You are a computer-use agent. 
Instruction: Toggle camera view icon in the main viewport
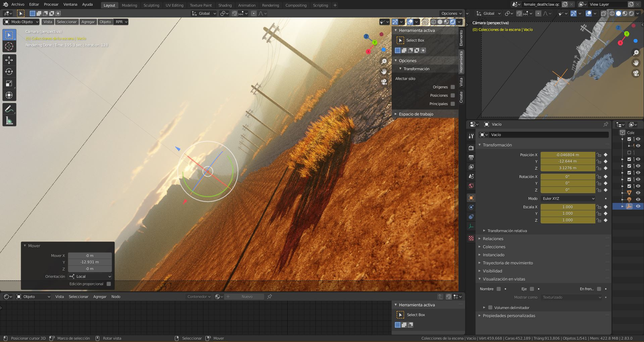point(384,82)
